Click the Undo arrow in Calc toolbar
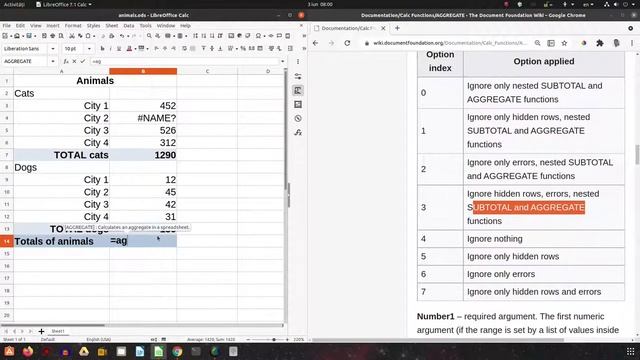 tap(122, 36)
